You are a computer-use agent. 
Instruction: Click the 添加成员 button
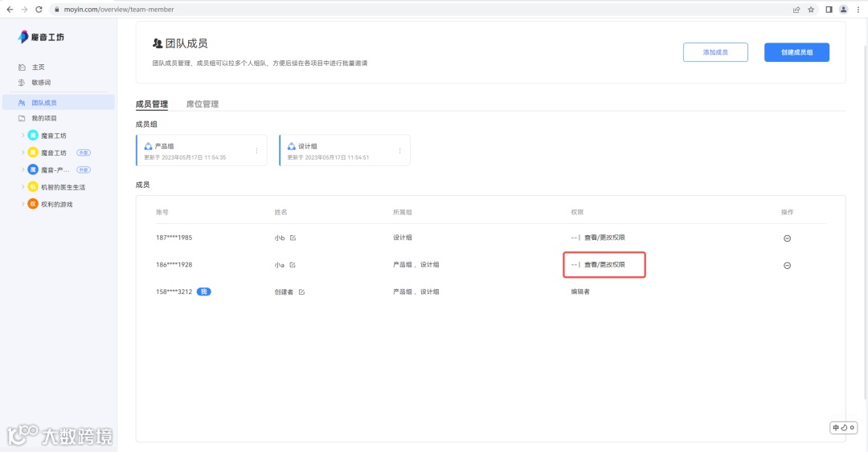[715, 52]
